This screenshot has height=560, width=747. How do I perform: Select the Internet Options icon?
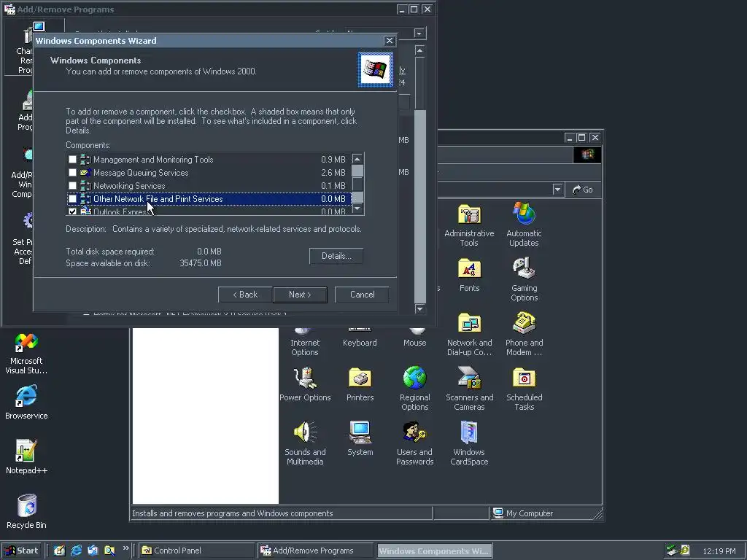[x=305, y=343]
